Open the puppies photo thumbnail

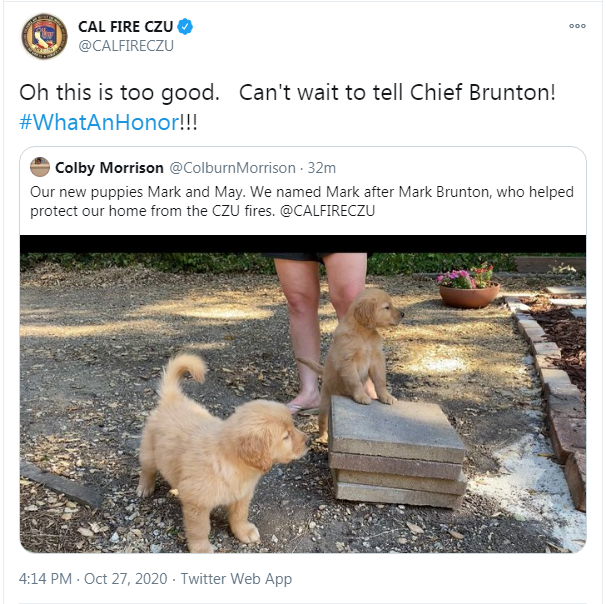(303, 394)
